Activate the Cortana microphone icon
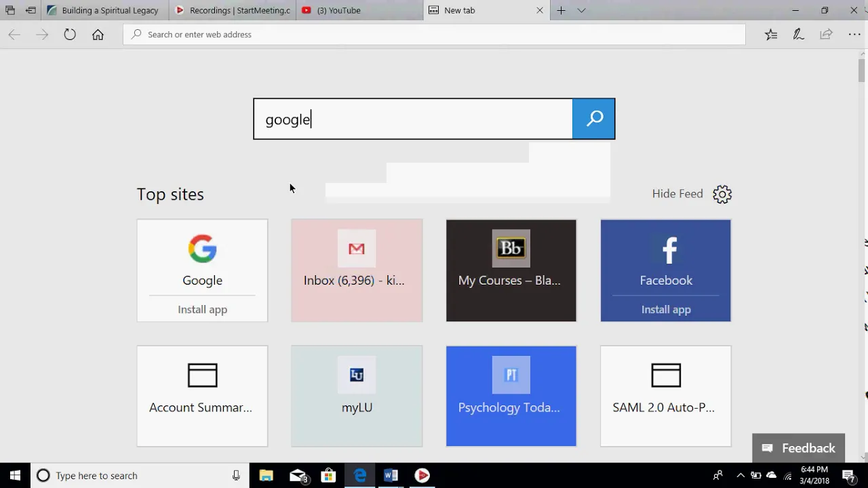Viewport: 868px width, 488px height. pos(236,475)
